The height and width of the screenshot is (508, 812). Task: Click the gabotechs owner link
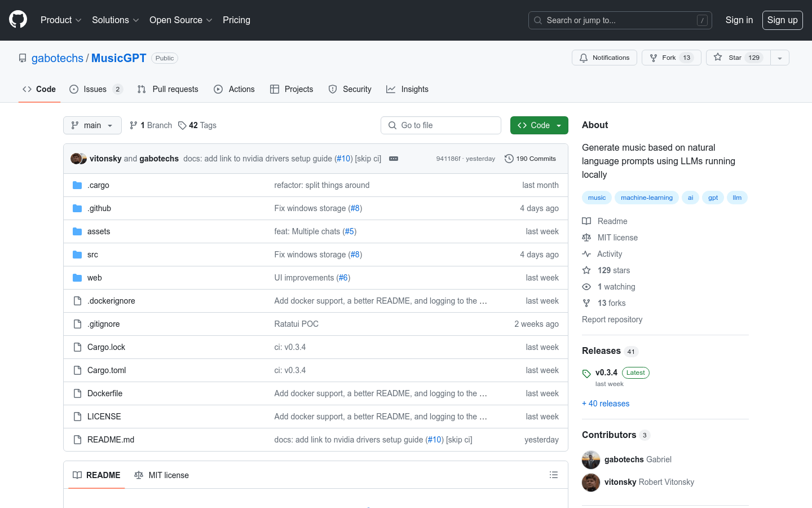coord(58,58)
